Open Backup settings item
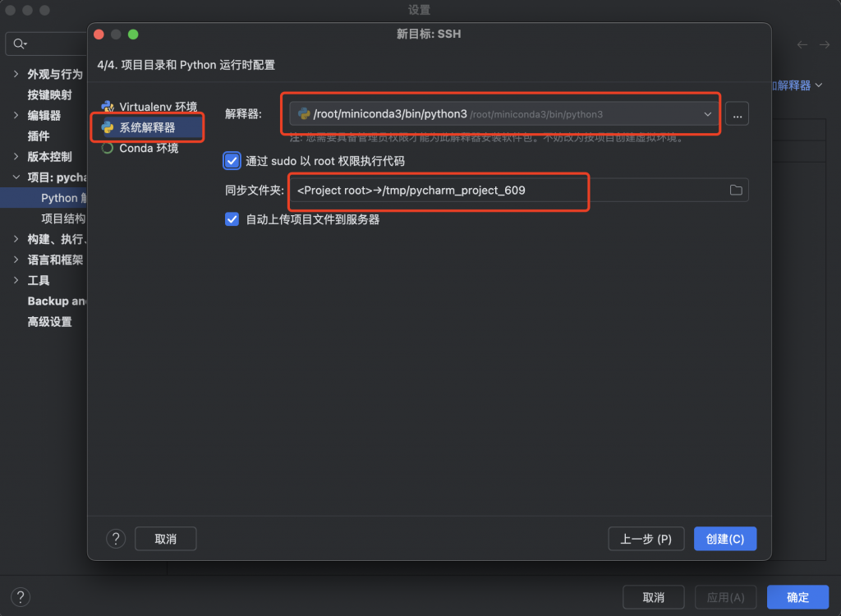Screen dimensions: 841x616 57,301
